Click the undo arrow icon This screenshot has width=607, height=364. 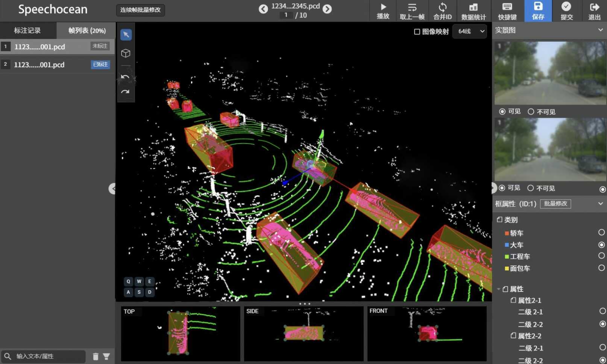[125, 77]
